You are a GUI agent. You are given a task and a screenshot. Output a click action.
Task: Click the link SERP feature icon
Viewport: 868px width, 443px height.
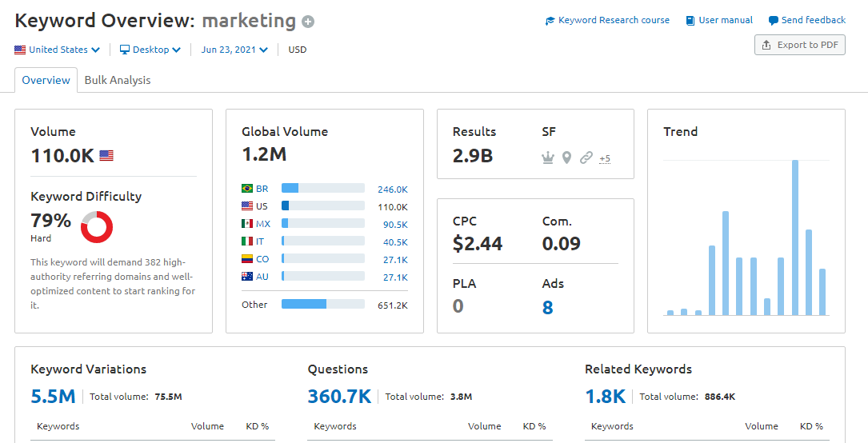(586, 158)
